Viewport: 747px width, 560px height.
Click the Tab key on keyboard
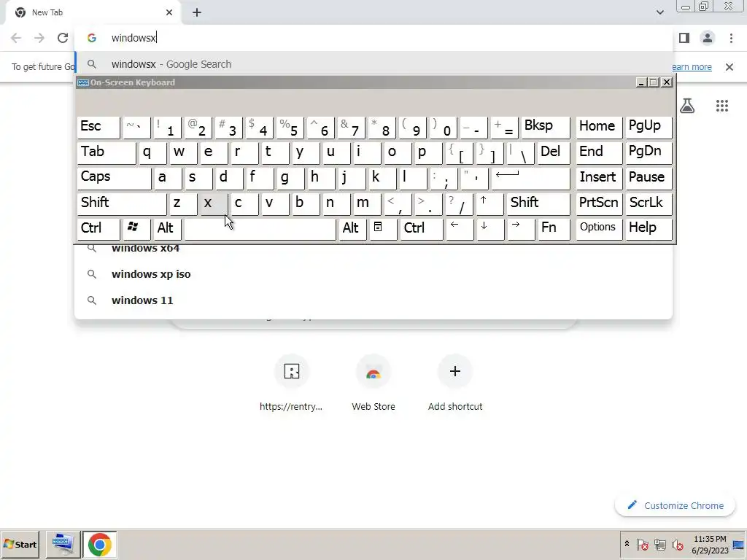point(107,153)
